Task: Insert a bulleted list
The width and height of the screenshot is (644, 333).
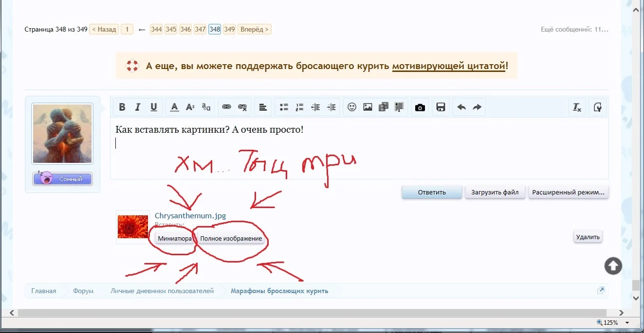Action: click(284, 107)
